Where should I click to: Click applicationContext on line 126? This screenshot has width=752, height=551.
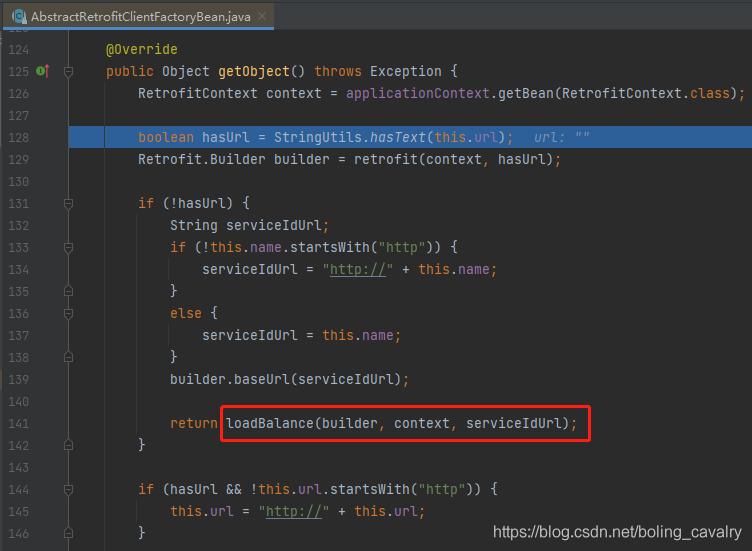pos(418,94)
